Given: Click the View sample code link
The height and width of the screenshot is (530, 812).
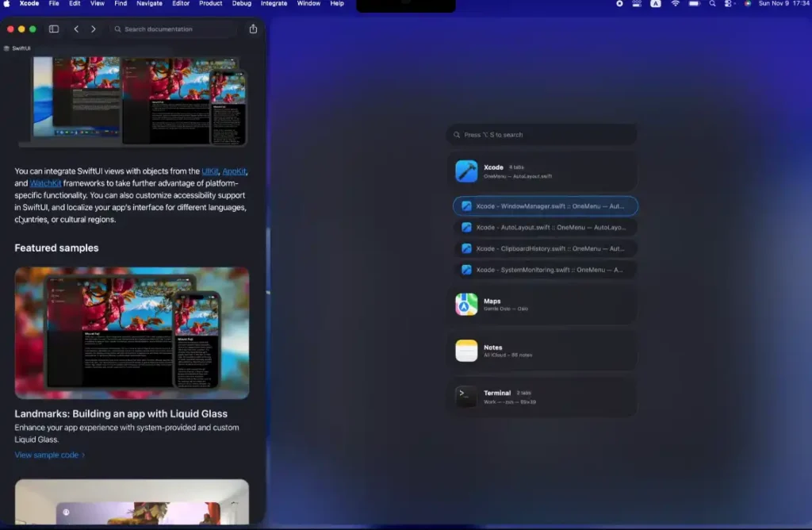Looking at the screenshot, I should point(49,455).
